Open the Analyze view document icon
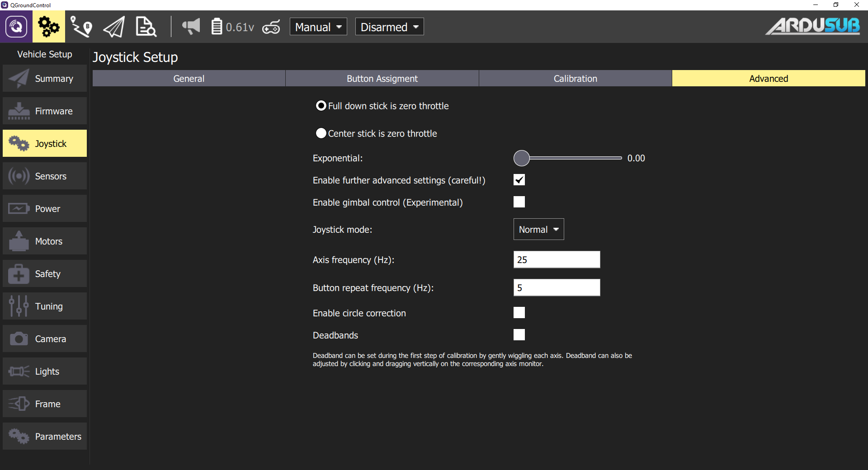The height and width of the screenshot is (470, 868). [x=146, y=27]
